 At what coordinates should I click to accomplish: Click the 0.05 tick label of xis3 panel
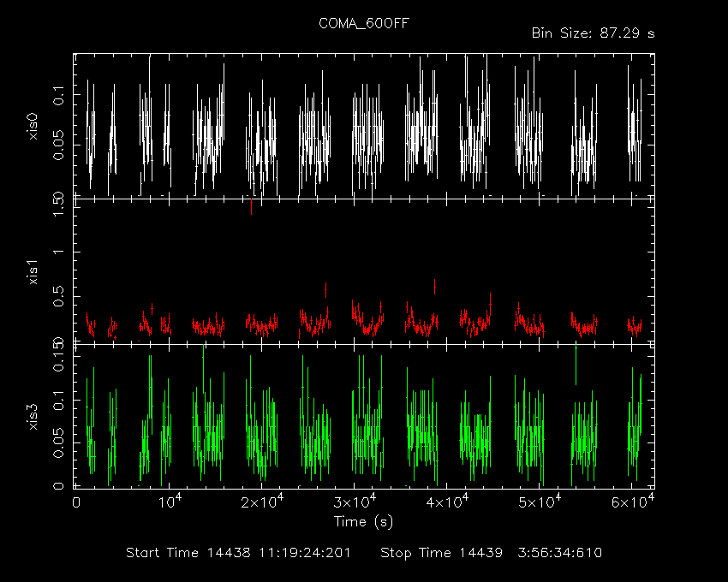pos(59,442)
